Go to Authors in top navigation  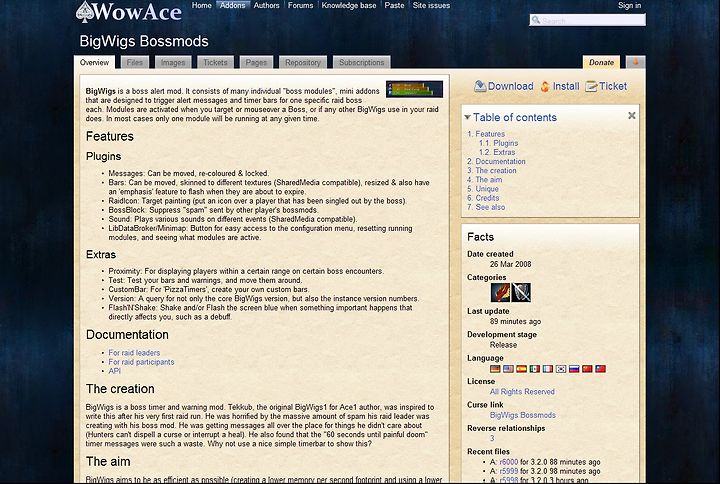coord(266,6)
